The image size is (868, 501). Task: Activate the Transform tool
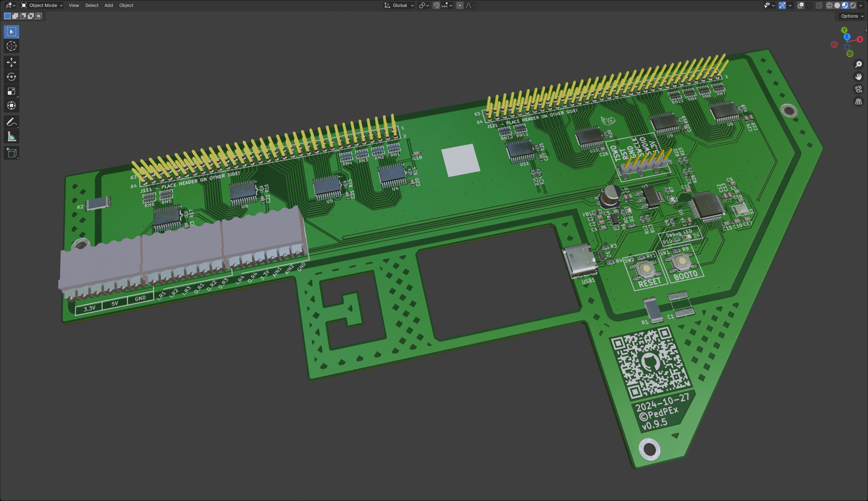point(11,105)
